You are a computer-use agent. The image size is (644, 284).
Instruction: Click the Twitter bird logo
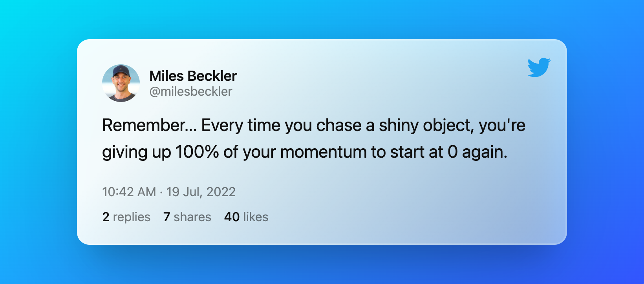[539, 67]
